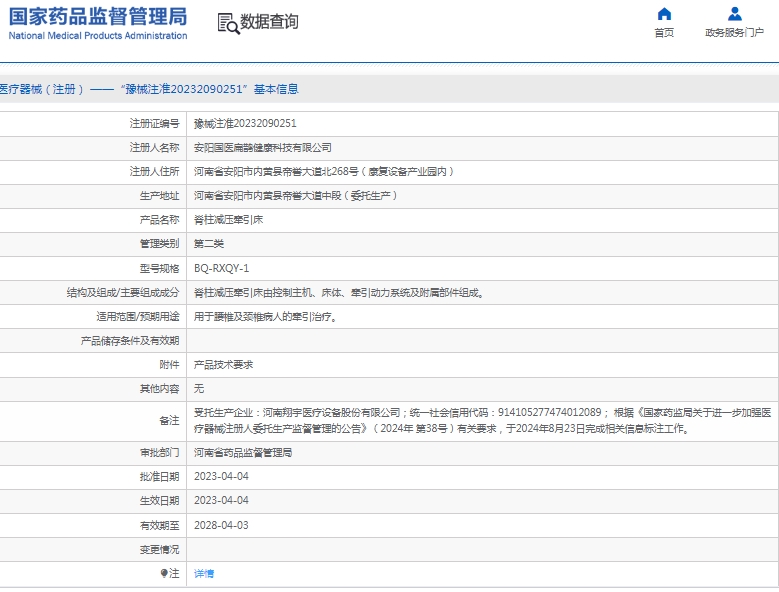Screen dimensions: 779x592
Task: Click the 变更情况 field label
Action: [159, 550]
